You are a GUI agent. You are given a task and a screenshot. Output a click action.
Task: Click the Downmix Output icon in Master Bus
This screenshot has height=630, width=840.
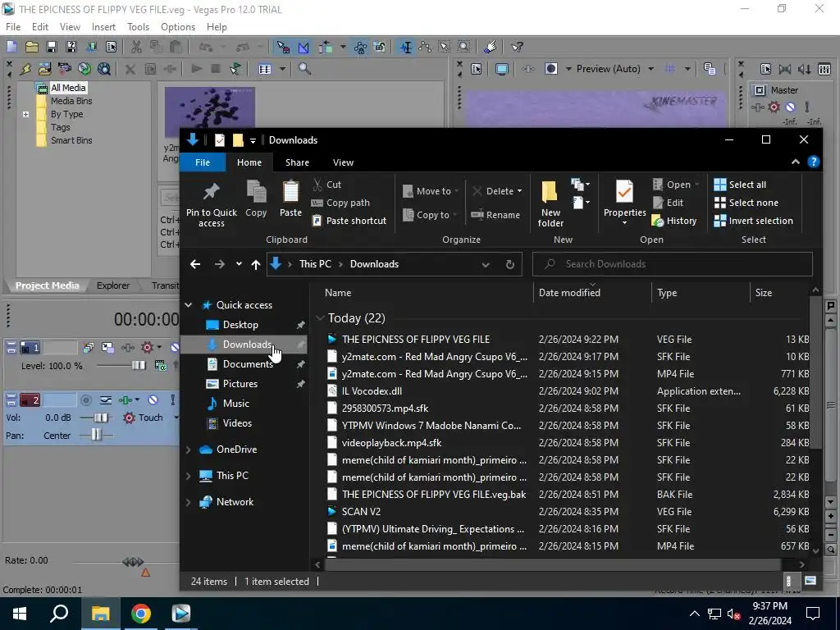point(785,69)
